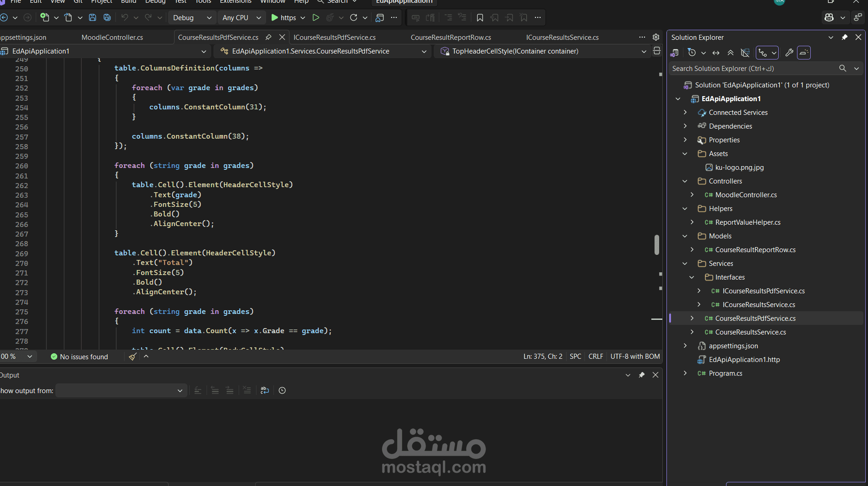Click the New Item icon in toolbar
This screenshot has width=868, height=486.
tap(45, 17)
